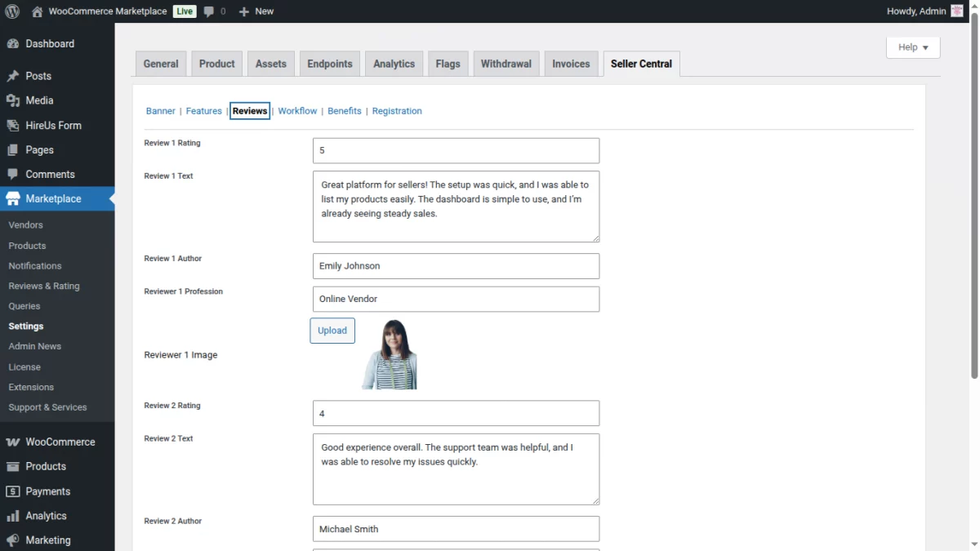Go to the Registration sub-section link
The width and height of the screenshot is (980, 551).
click(397, 111)
